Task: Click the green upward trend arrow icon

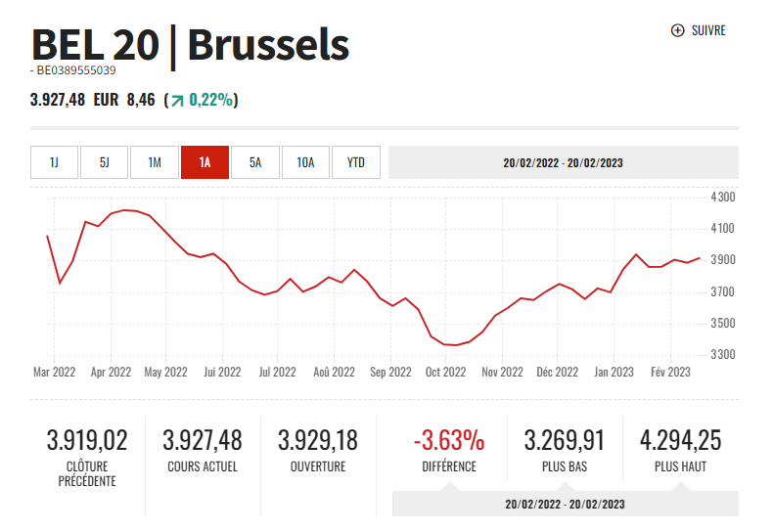Action: [176, 100]
